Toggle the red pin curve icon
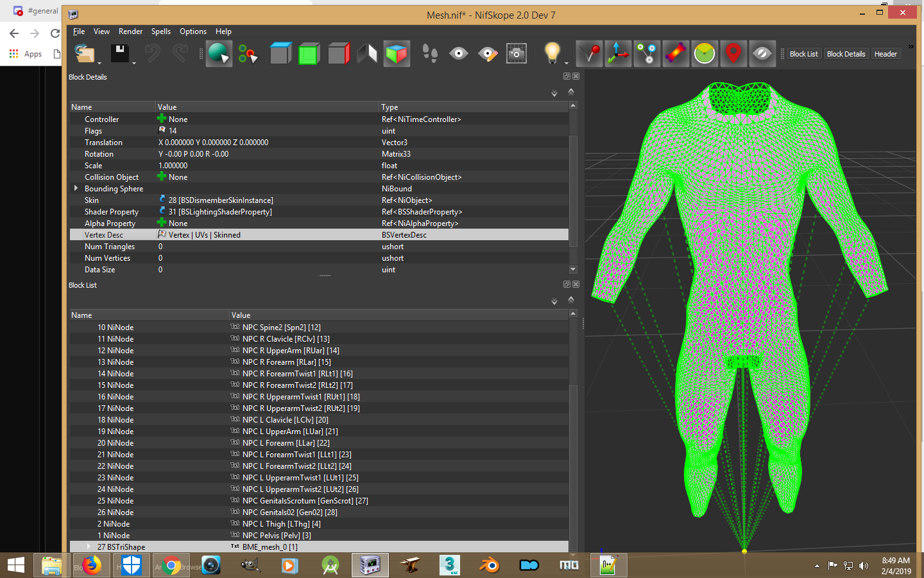Image resolution: width=924 pixels, height=578 pixels. pos(589,53)
